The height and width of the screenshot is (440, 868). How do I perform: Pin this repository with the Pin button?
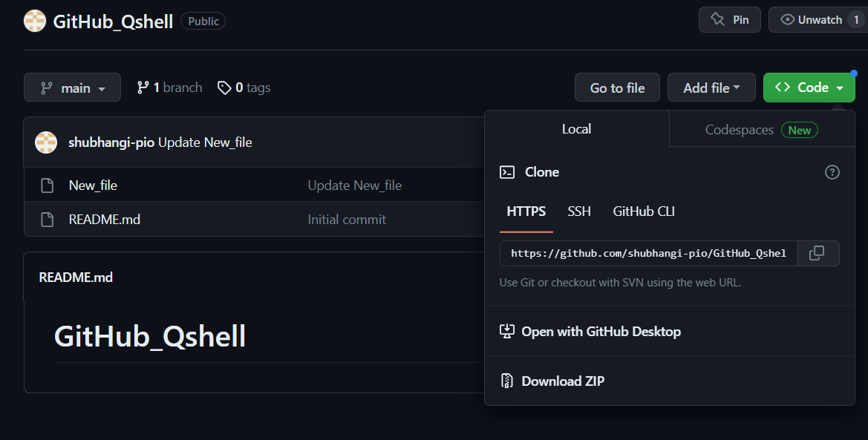tap(729, 20)
